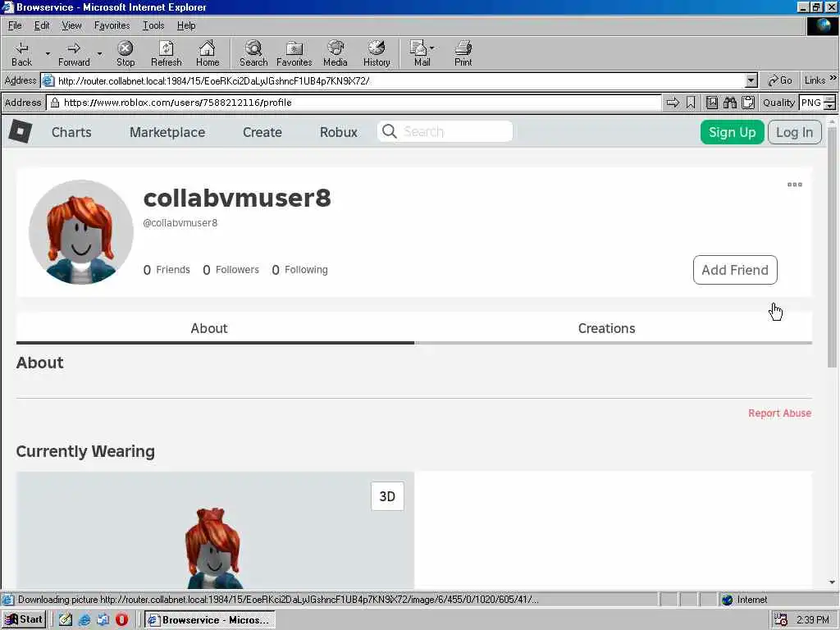Click the collabvmuser8 avatar headshot
The height and width of the screenshot is (630, 840).
pos(81,232)
